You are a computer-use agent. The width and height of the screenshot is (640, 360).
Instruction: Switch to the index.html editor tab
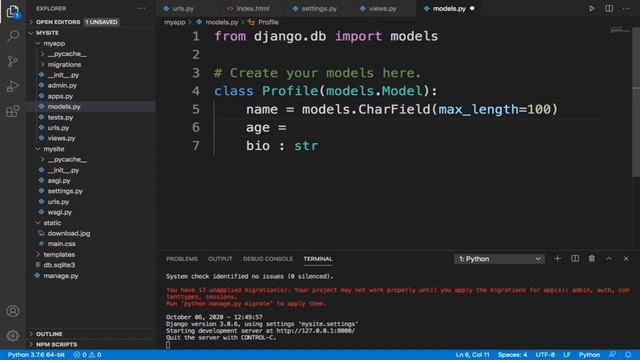click(253, 9)
